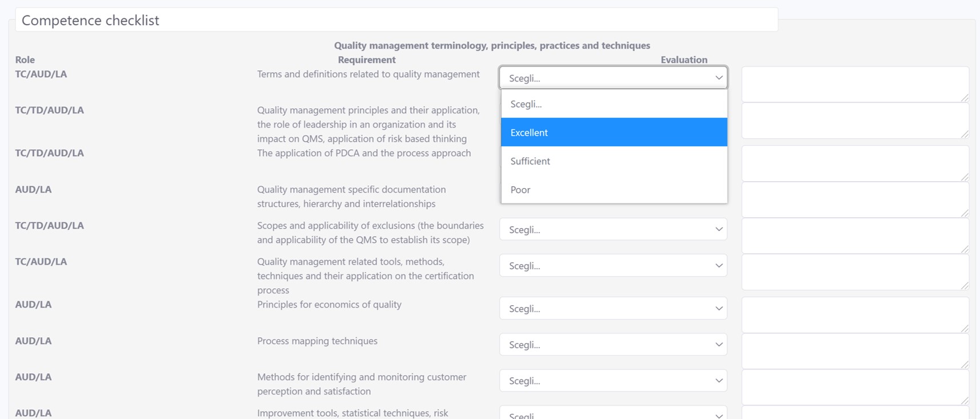Focus notes field for Quality management principles row
This screenshot has height=419, width=980.
coord(855,120)
